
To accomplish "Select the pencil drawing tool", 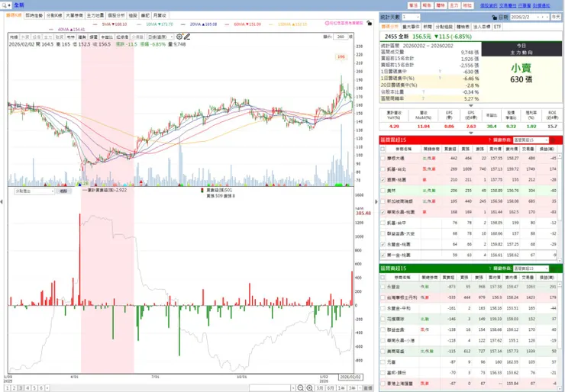I will coord(186,37).
